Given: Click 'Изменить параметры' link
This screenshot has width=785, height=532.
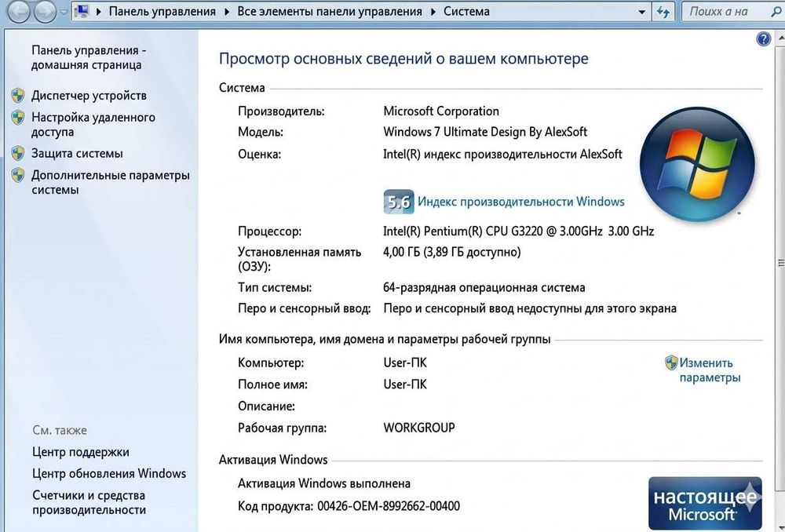Looking at the screenshot, I should [x=710, y=370].
